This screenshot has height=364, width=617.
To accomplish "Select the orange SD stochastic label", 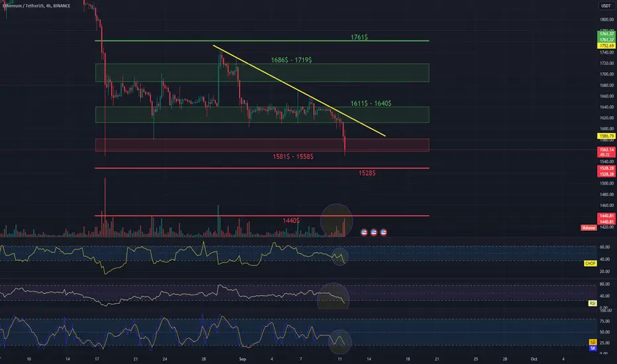I will click(x=593, y=342).
